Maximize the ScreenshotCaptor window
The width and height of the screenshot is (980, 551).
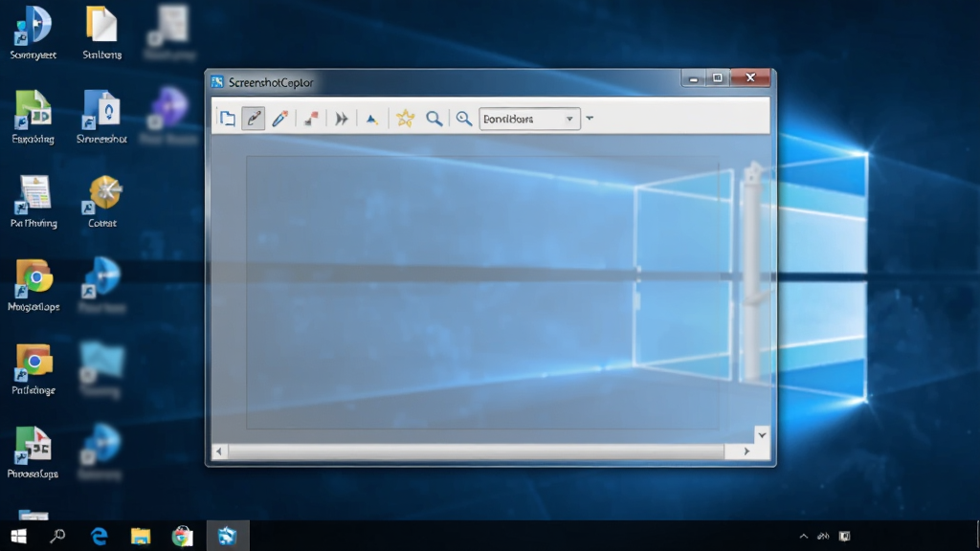718,78
